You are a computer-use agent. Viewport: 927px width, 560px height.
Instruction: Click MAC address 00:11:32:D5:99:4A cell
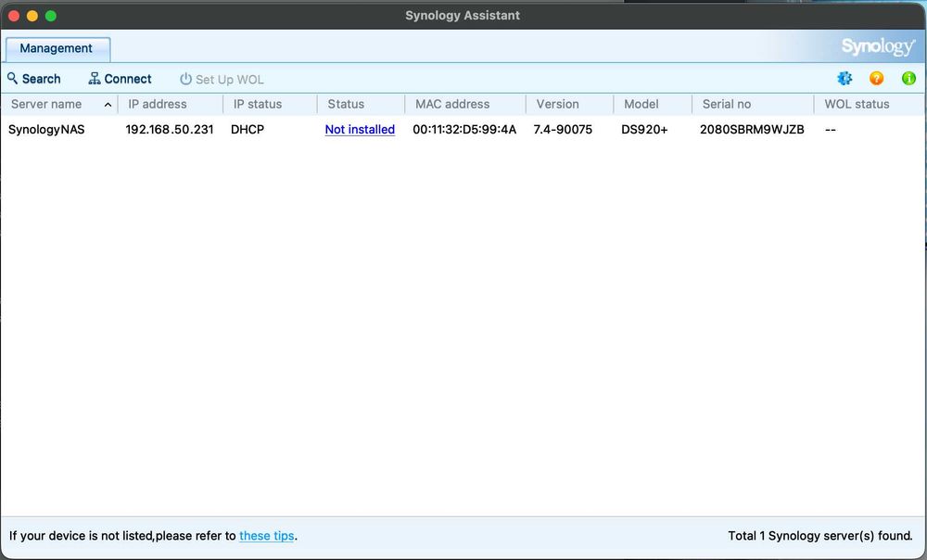(x=464, y=130)
